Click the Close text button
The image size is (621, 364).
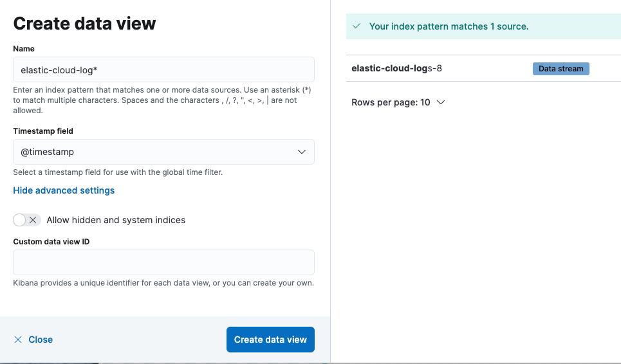pos(41,340)
